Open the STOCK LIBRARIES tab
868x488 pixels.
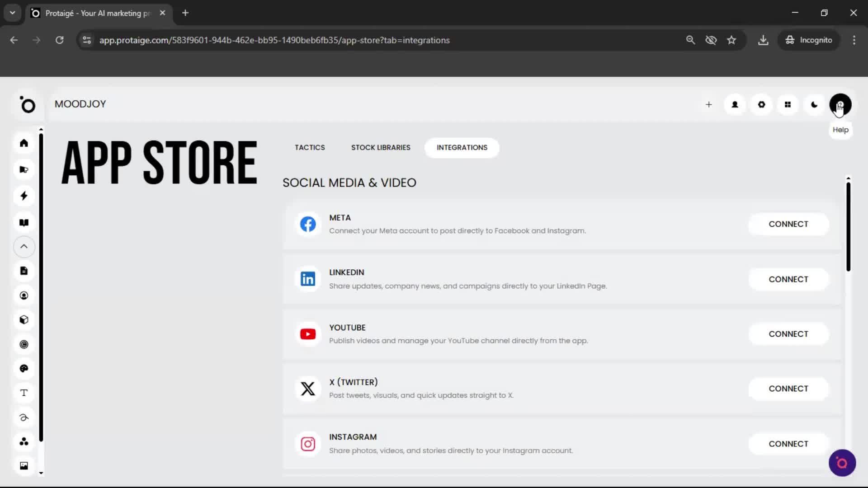pyautogui.click(x=380, y=147)
